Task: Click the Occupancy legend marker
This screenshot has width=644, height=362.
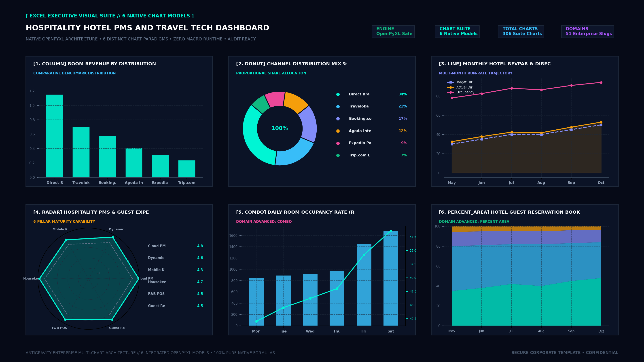Action: (450, 93)
